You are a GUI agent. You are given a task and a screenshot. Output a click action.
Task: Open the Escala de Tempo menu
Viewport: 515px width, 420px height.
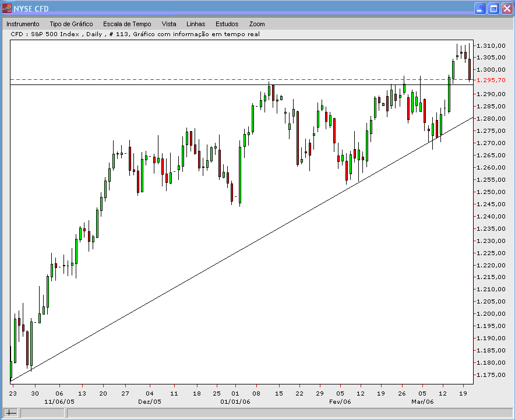tap(127, 24)
